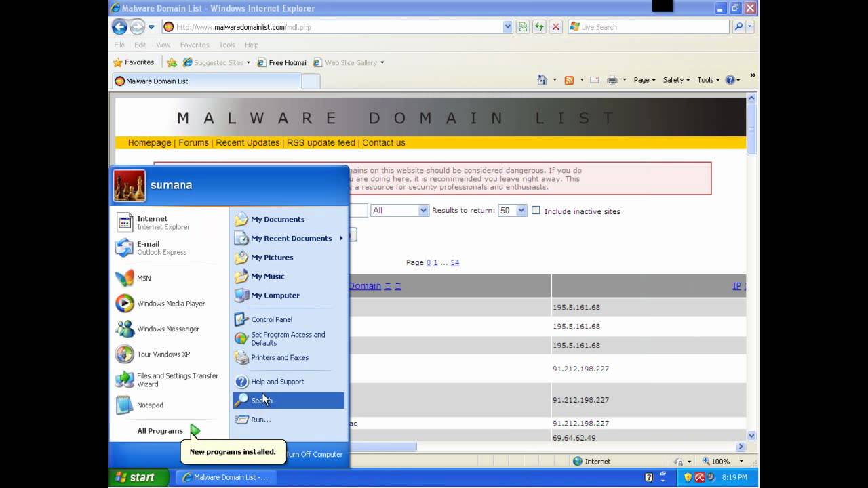
Task: Click the Forums link
Action: [193, 143]
